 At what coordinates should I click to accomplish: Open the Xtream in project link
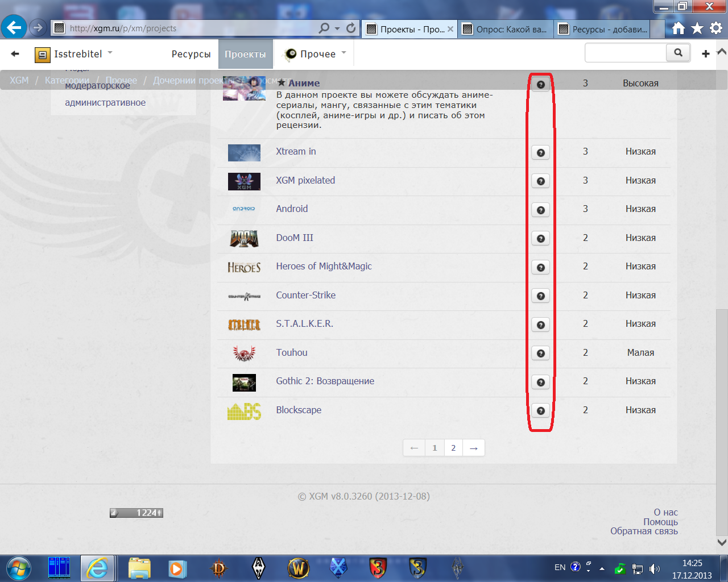[296, 152]
